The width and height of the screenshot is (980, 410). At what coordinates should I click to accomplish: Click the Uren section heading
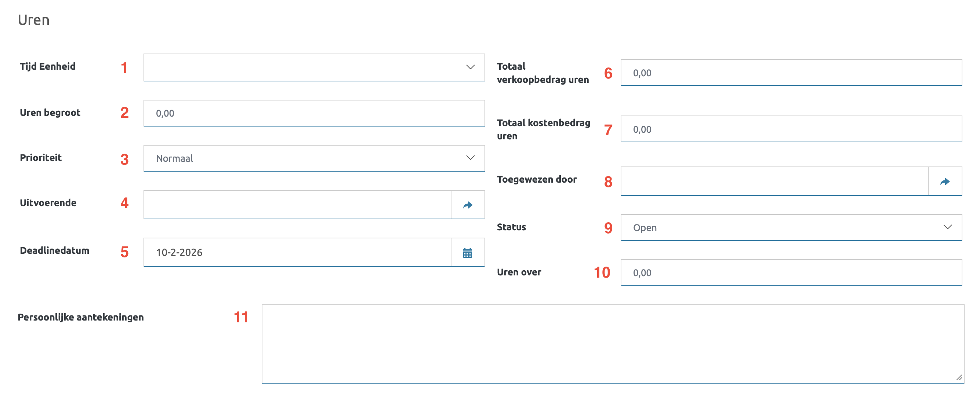34,20
